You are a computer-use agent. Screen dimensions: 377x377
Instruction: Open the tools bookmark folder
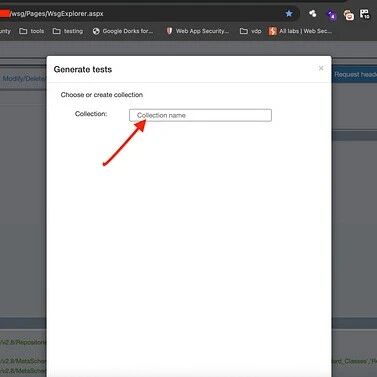32,31
